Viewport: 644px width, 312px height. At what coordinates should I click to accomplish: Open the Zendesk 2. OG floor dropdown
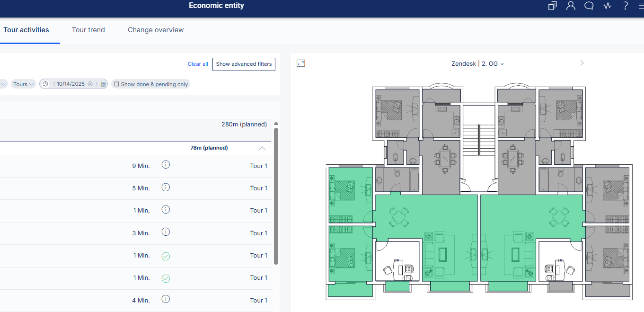coord(478,64)
